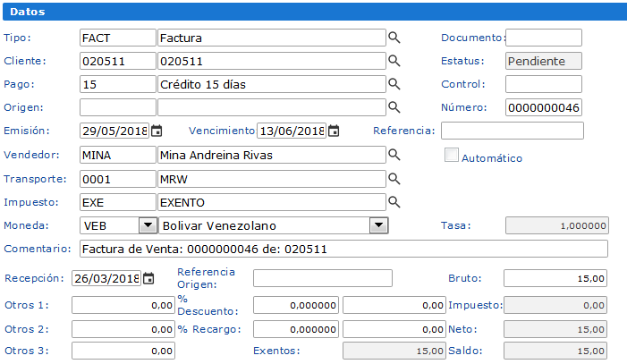The width and height of the screenshot is (627, 364).
Task: Click the Documento input field
Action: 544,38
